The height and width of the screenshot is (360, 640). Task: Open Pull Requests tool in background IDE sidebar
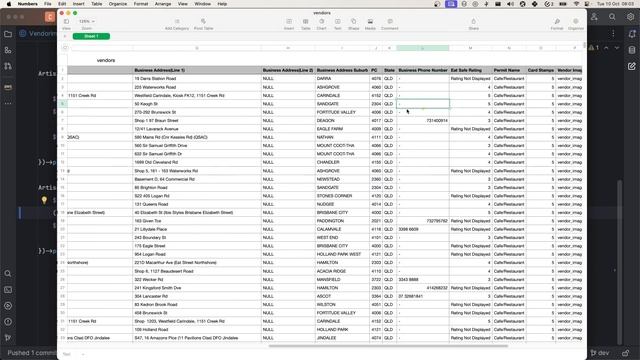pos(8,66)
